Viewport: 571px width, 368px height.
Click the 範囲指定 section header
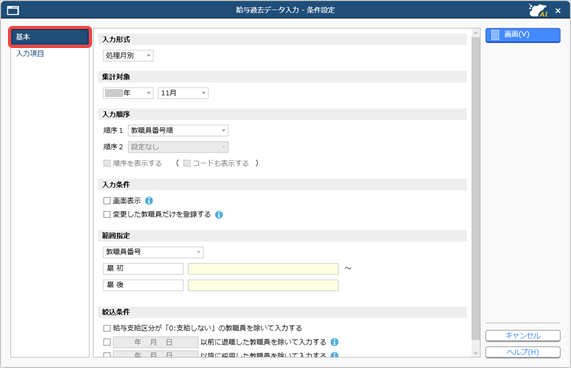[283, 236]
